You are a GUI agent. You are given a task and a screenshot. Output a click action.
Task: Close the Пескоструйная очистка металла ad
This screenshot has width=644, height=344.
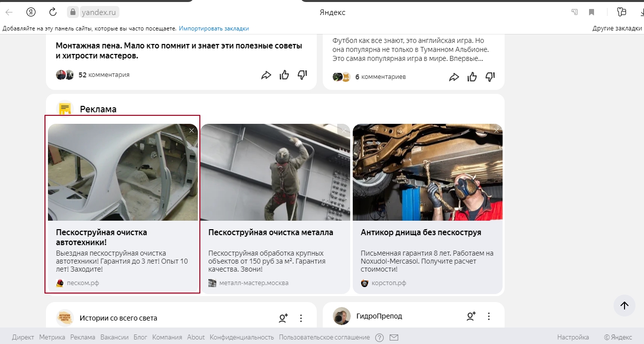(x=344, y=130)
